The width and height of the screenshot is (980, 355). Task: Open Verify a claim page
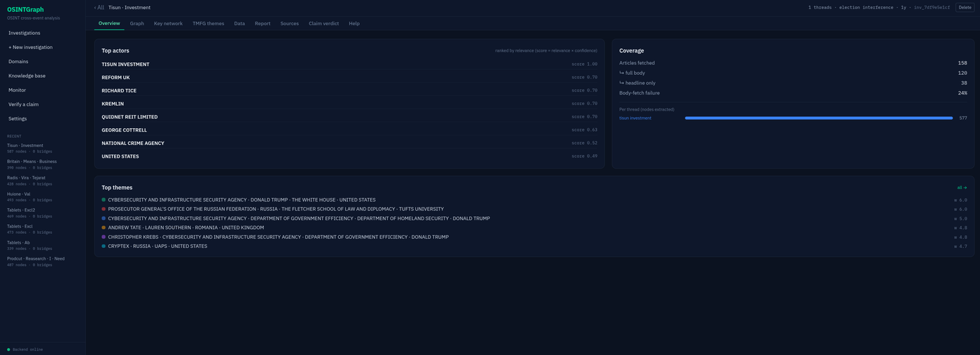(43, 104)
